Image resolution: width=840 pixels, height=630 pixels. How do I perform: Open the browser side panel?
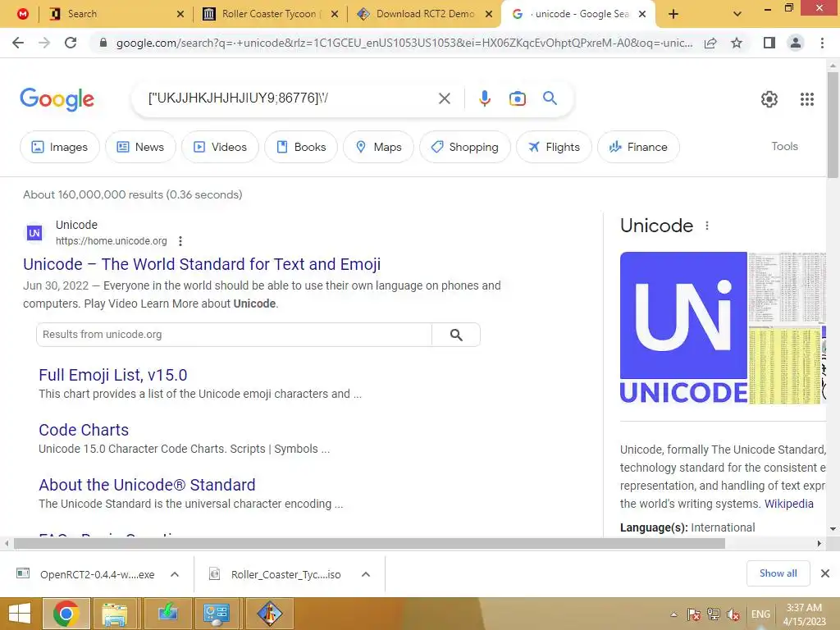[769, 43]
